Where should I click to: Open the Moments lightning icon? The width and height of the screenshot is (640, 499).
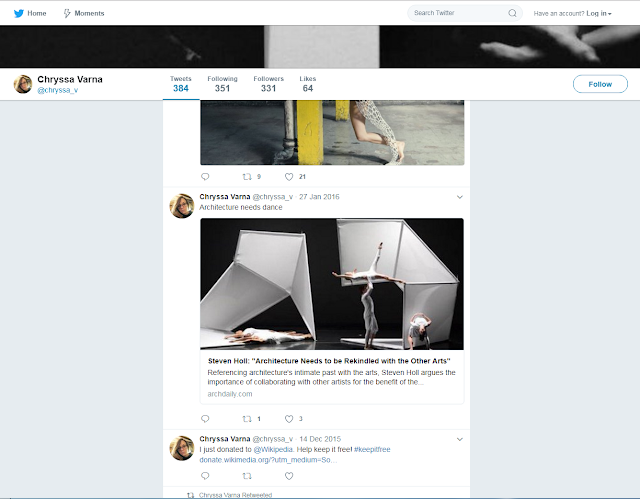[67, 13]
